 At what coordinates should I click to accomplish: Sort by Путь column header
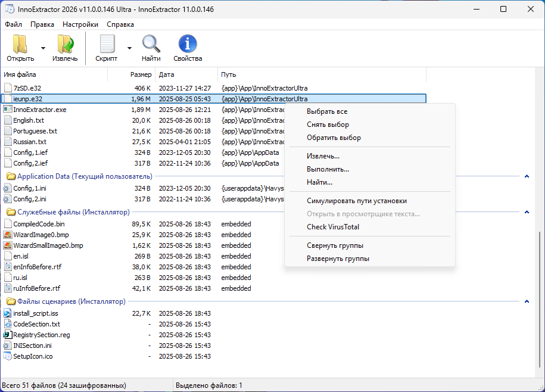click(322, 74)
